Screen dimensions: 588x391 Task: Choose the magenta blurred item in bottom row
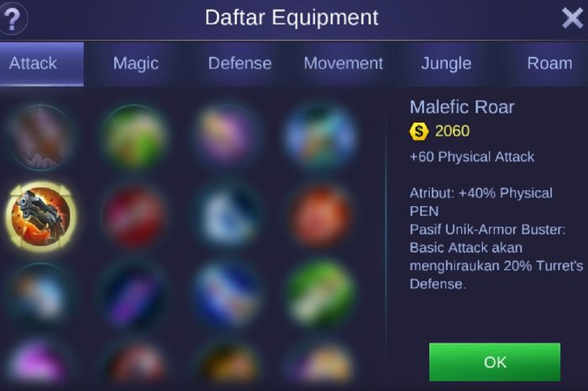(38, 361)
